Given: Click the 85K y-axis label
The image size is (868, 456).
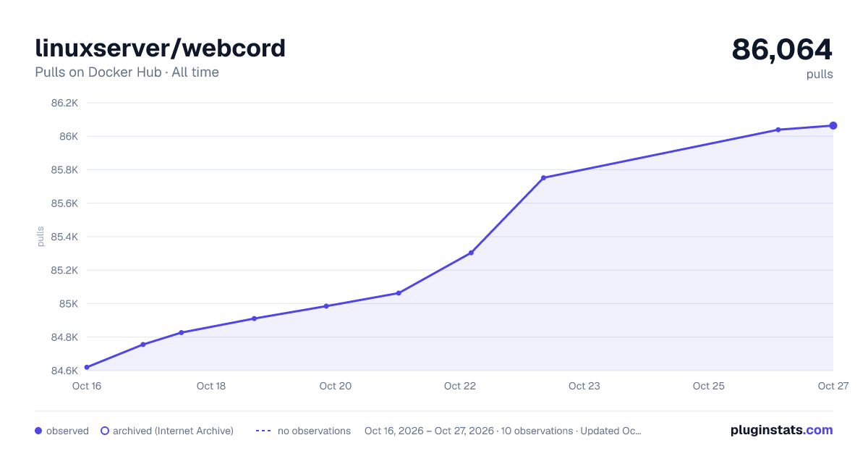Looking at the screenshot, I should pyautogui.click(x=69, y=304).
